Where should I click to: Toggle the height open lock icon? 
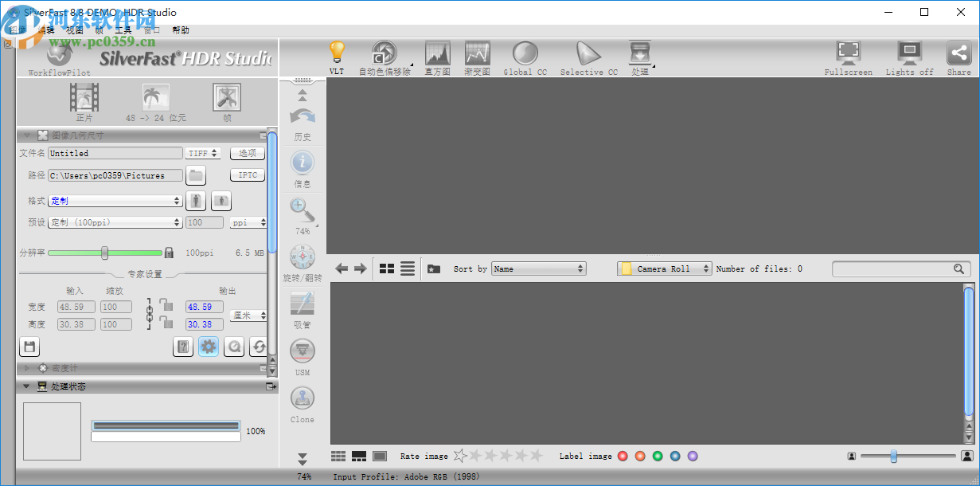point(166,322)
